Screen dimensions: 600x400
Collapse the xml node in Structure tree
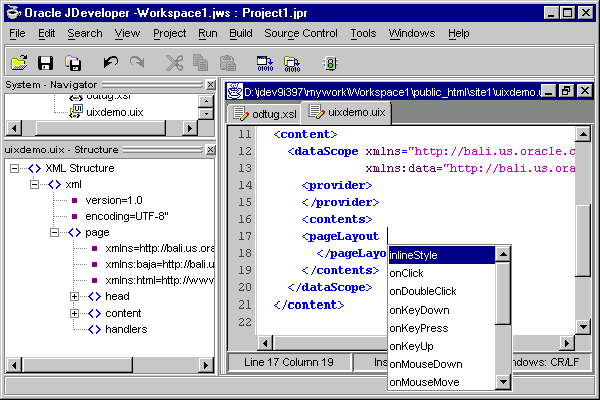point(34,184)
